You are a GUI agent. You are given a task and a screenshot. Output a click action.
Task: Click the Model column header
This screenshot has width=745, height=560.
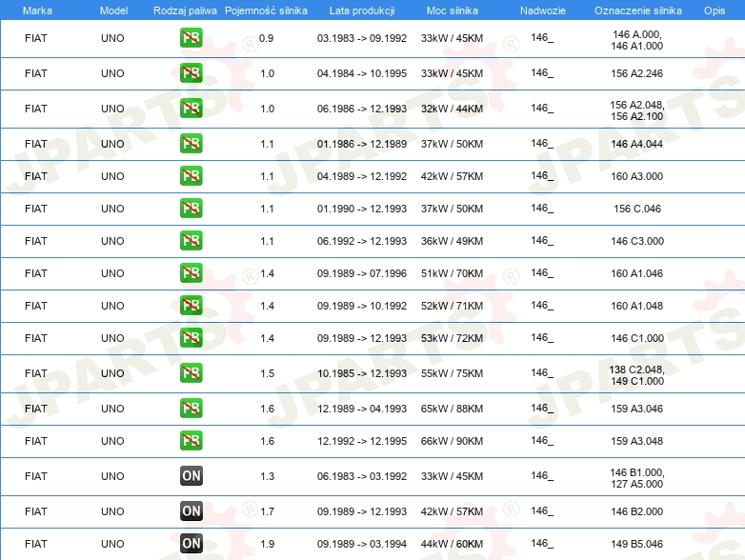113,10
